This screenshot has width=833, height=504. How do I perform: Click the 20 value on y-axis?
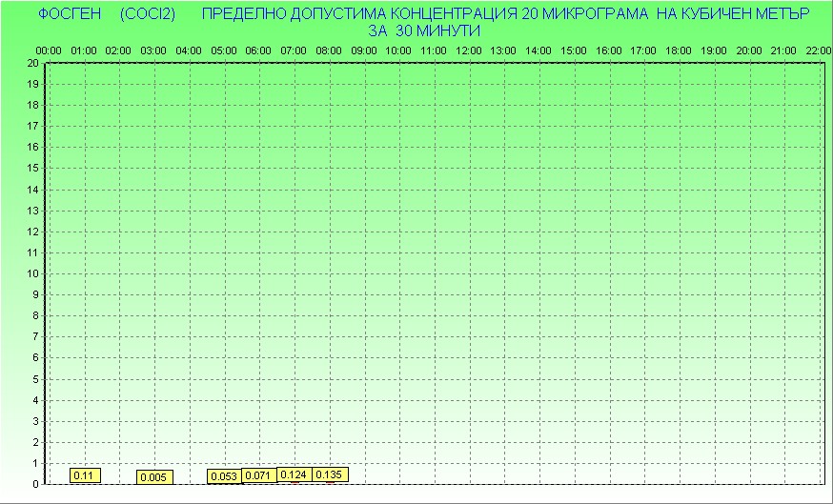[x=33, y=63]
